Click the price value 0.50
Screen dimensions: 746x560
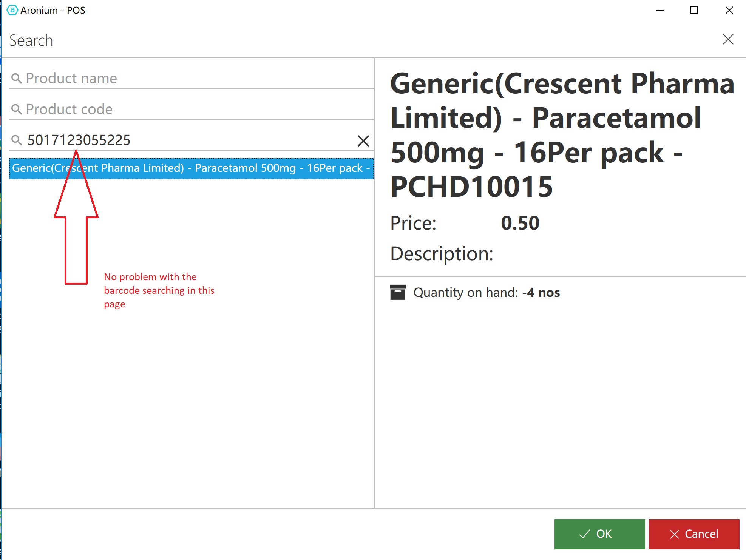(x=520, y=223)
